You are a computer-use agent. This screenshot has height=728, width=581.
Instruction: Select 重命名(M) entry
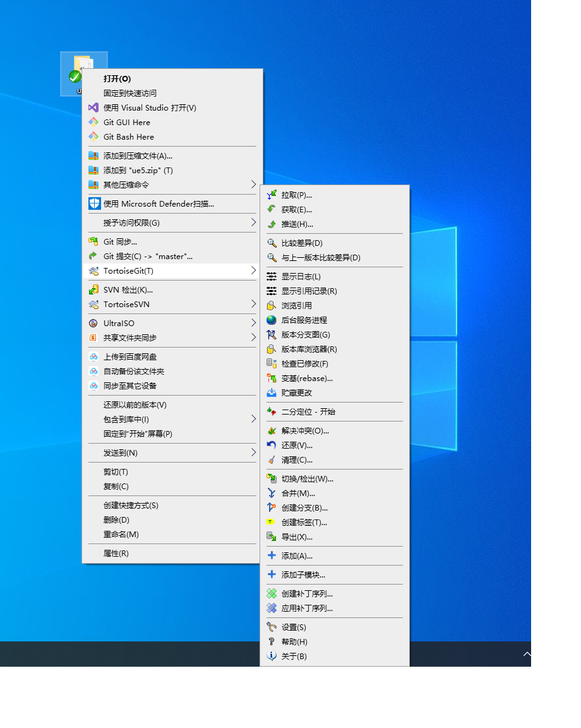[x=171, y=535]
